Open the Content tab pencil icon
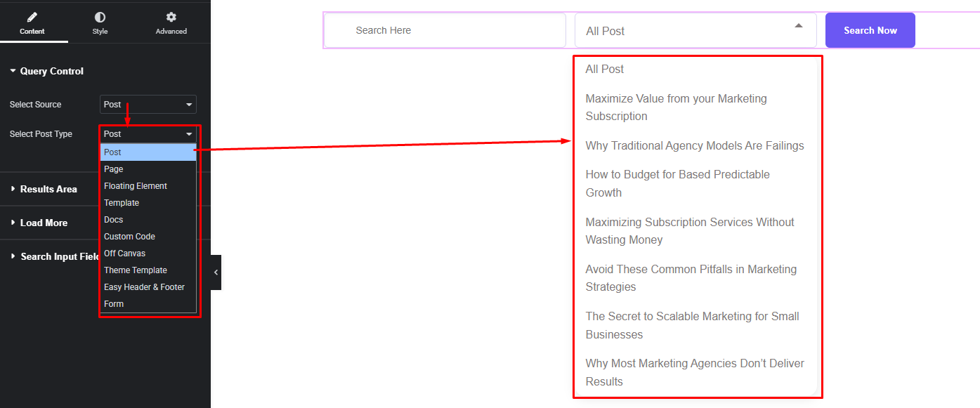 tap(32, 17)
